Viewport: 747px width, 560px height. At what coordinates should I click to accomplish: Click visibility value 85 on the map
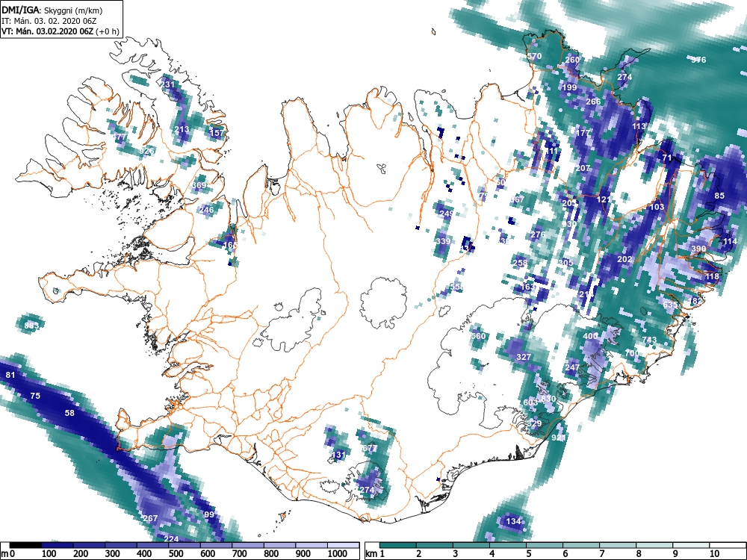(x=719, y=196)
